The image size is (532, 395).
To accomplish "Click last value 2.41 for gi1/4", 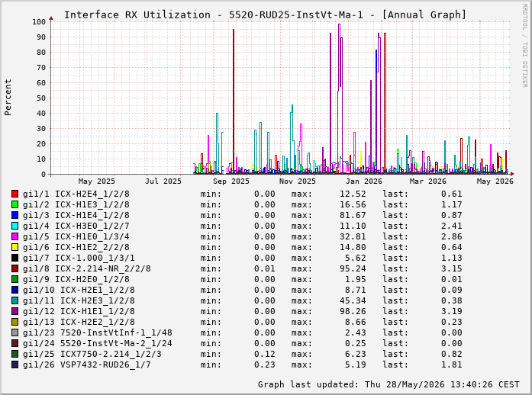I will 452,226.
